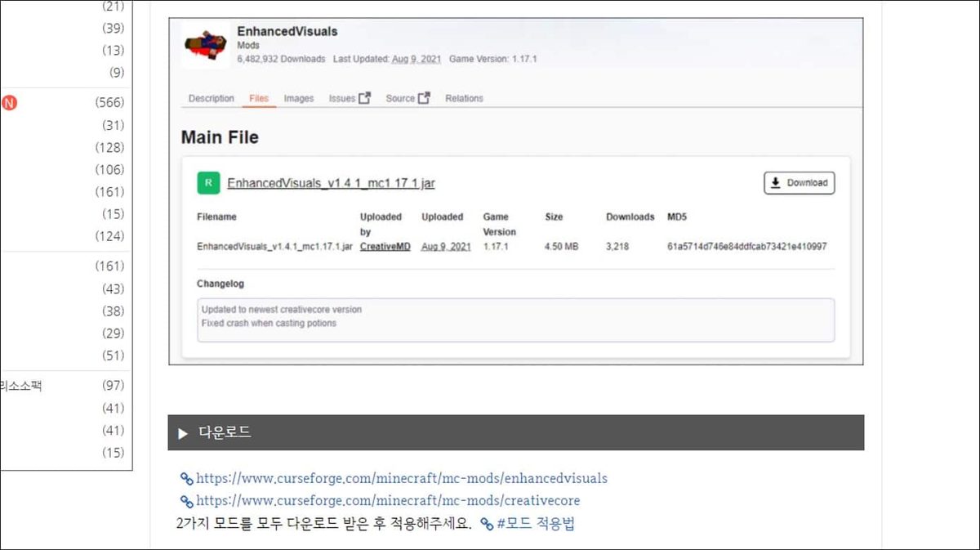Screen dimensions: 980x550
Task: Click the 1.17.1 game version cell
Action: pyautogui.click(x=496, y=246)
